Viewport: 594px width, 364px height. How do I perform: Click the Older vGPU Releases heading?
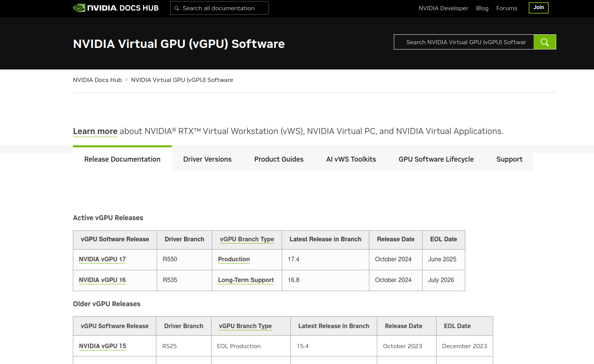pyautogui.click(x=106, y=304)
